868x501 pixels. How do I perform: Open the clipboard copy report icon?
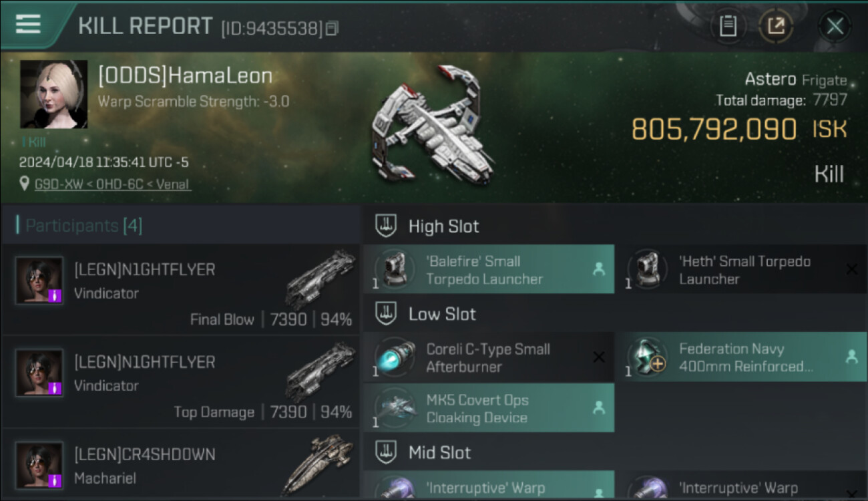(x=728, y=27)
